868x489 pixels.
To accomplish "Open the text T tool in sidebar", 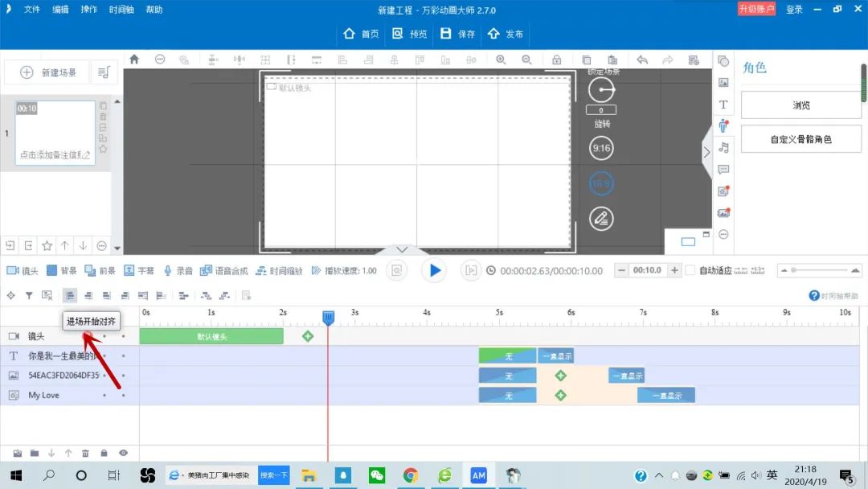I will [723, 104].
